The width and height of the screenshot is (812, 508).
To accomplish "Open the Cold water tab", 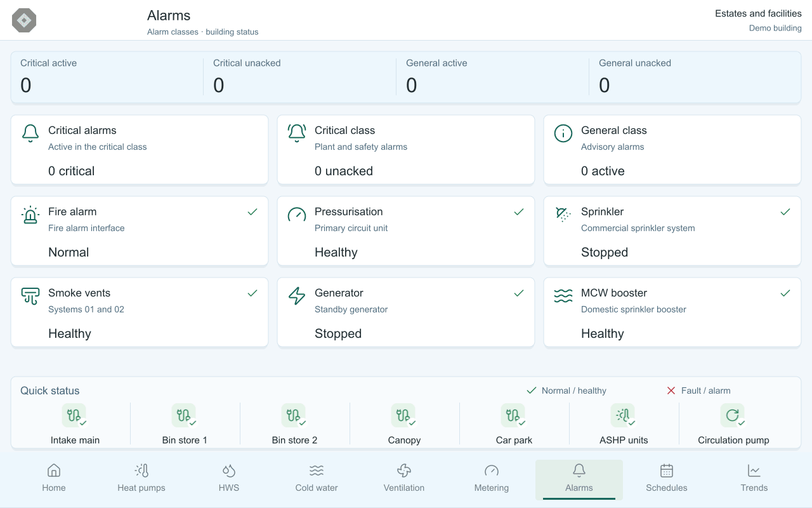I will 317,479.
